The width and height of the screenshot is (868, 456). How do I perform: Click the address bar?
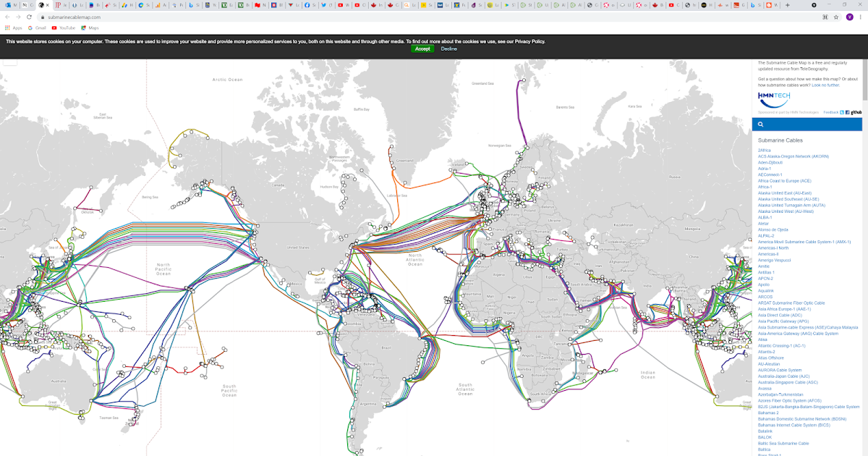[87, 16]
